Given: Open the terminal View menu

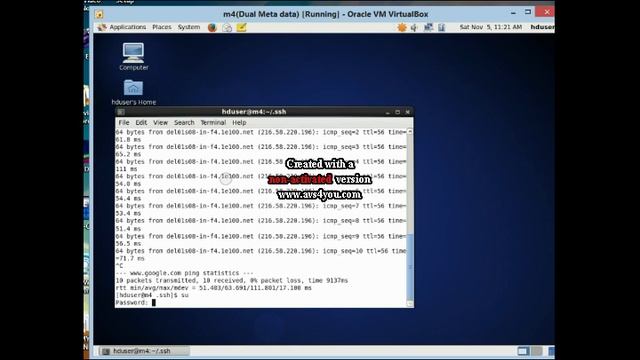Looking at the screenshot, I should 160,122.
